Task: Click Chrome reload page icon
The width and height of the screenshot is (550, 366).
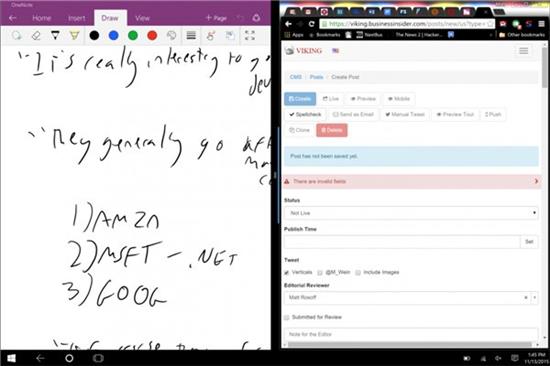Action: (x=311, y=24)
